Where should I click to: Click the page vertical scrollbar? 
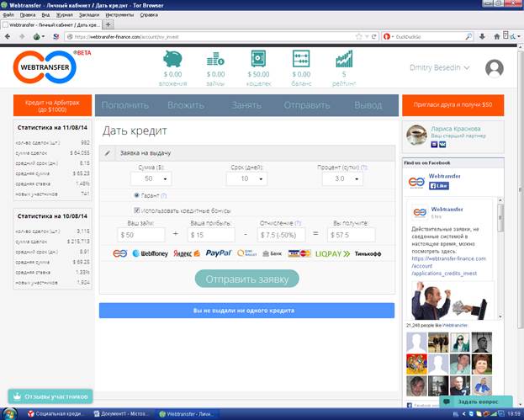click(x=521, y=190)
